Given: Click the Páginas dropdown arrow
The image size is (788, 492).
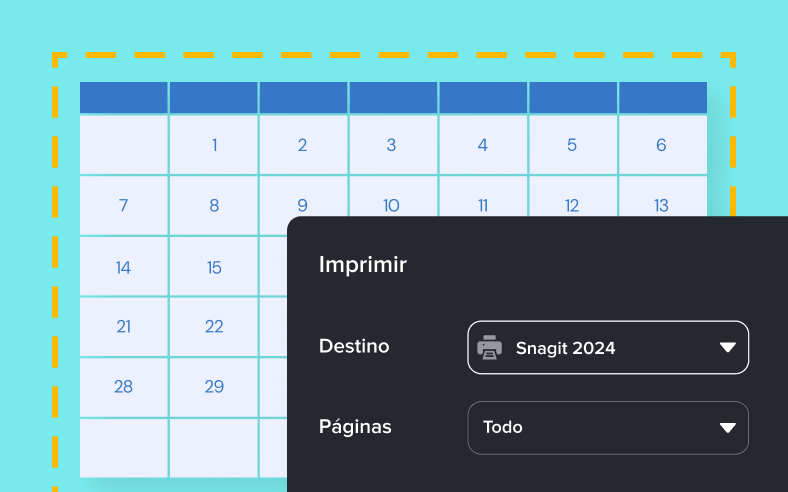Looking at the screenshot, I should (728, 428).
